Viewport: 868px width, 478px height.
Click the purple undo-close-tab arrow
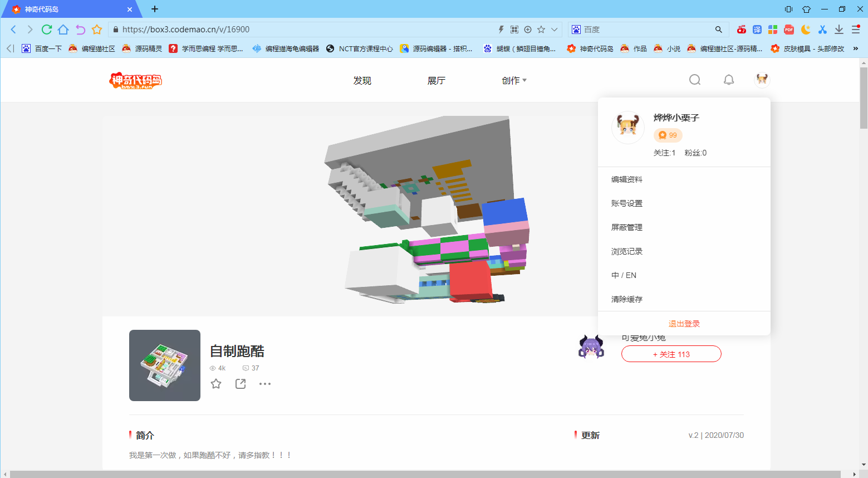80,30
